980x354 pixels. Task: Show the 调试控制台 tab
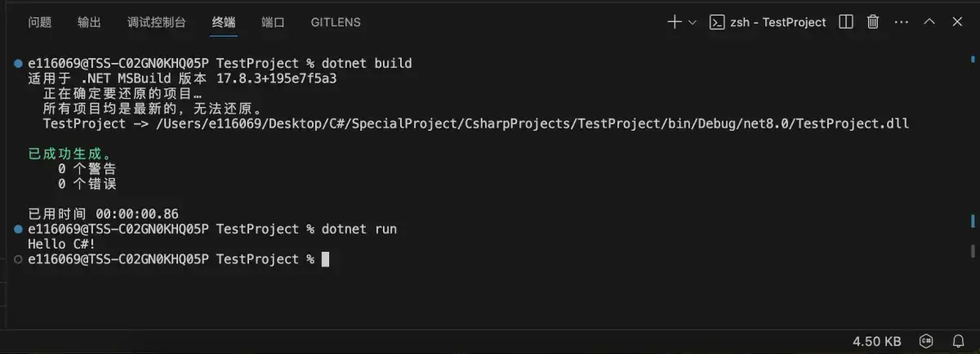coord(157,22)
